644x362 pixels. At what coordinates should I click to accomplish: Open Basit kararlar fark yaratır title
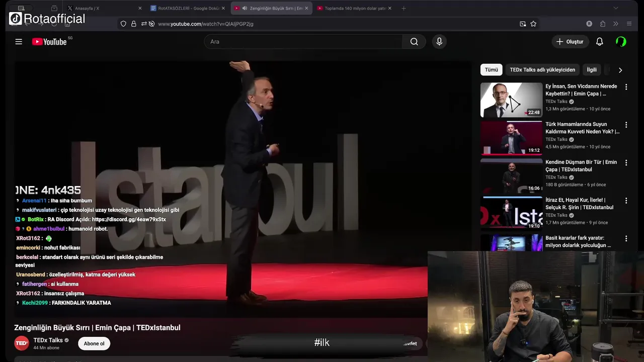(x=578, y=241)
